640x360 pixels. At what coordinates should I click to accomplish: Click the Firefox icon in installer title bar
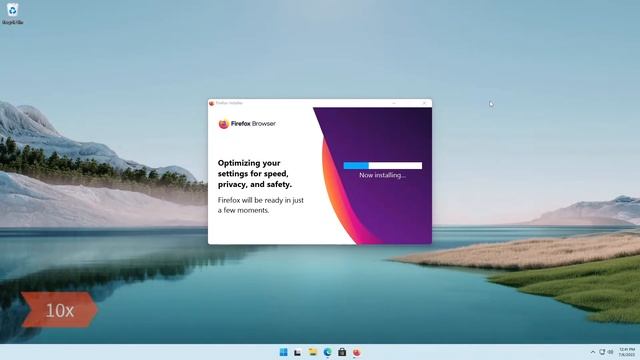click(x=211, y=103)
